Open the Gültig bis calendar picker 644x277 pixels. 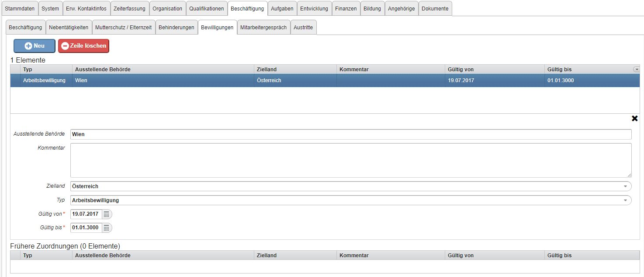(x=107, y=228)
